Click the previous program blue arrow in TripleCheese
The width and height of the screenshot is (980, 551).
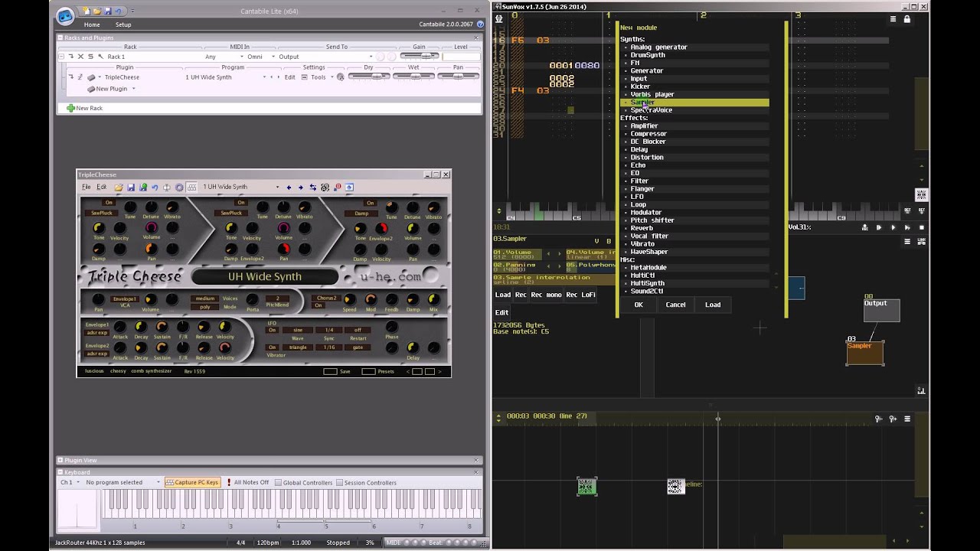pos(289,187)
